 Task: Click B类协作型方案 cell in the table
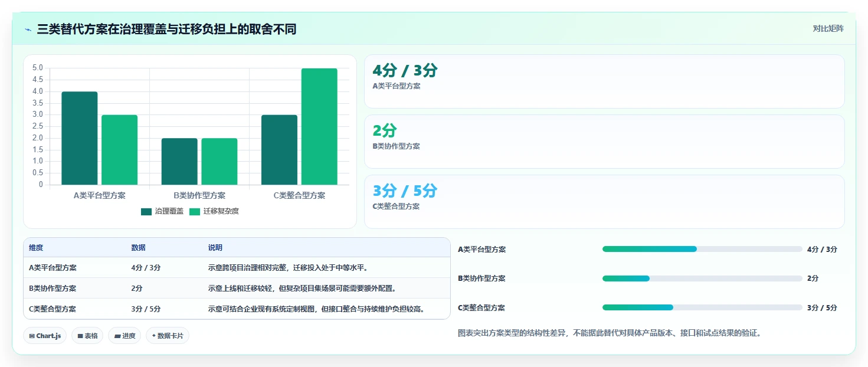[x=53, y=289]
